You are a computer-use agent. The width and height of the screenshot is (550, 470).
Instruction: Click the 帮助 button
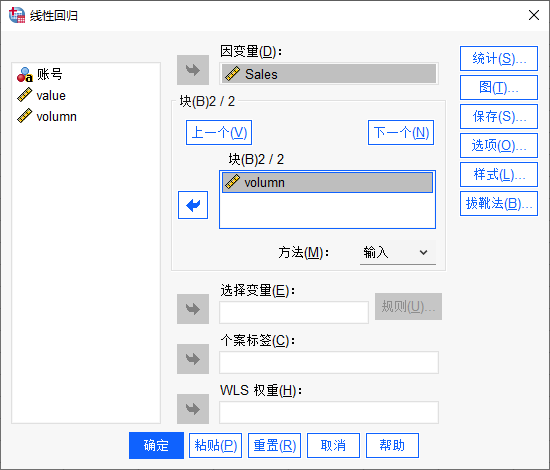pos(392,445)
